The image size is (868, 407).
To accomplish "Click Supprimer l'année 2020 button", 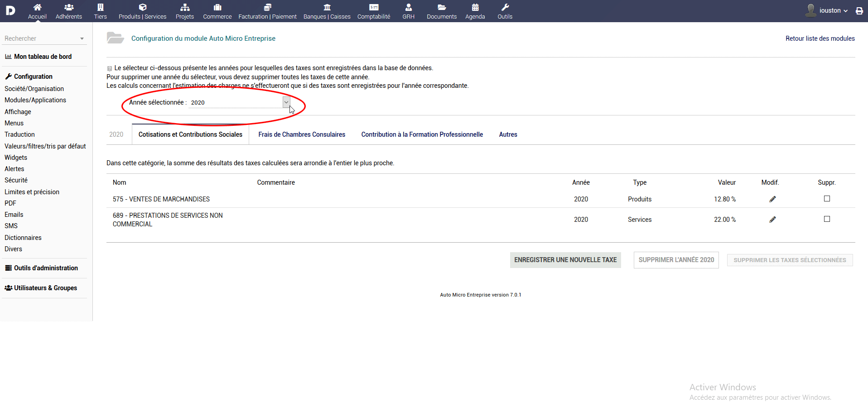I will (x=676, y=260).
